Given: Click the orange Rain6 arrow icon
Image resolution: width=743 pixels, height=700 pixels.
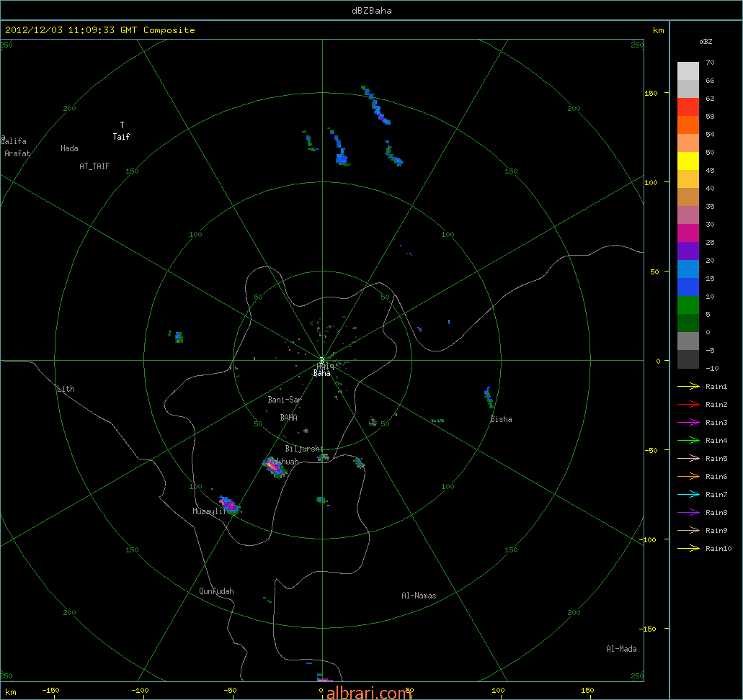Looking at the screenshot, I should pos(688,477).
